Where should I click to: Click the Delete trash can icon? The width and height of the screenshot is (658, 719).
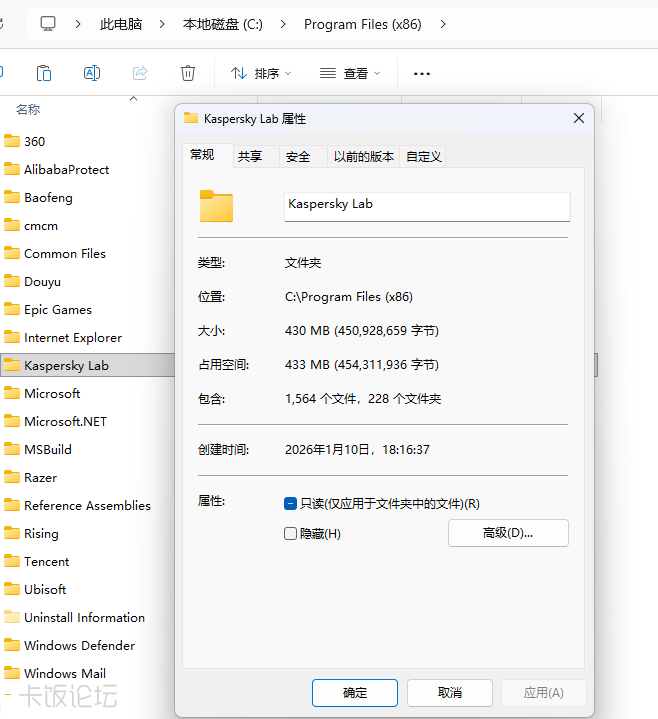(188, 73)
